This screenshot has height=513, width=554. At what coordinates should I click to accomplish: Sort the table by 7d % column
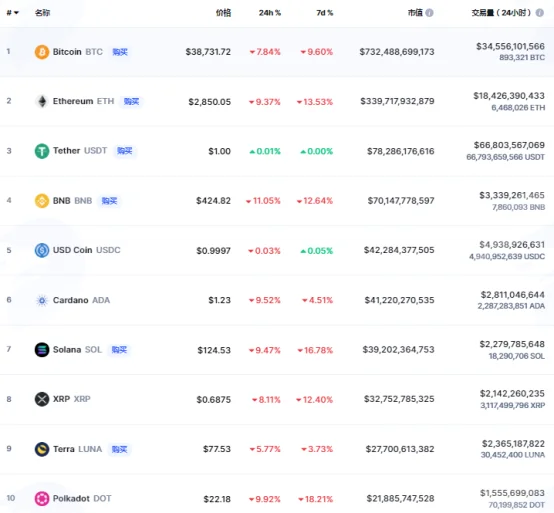click(324, 13)
